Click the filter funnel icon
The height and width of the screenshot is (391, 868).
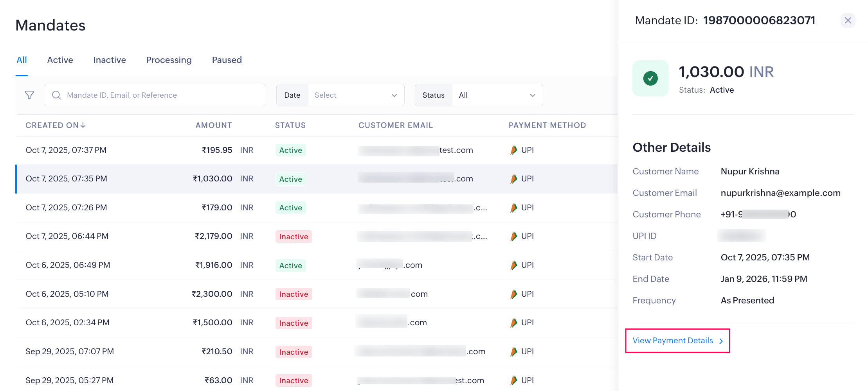tap(29, 95)
